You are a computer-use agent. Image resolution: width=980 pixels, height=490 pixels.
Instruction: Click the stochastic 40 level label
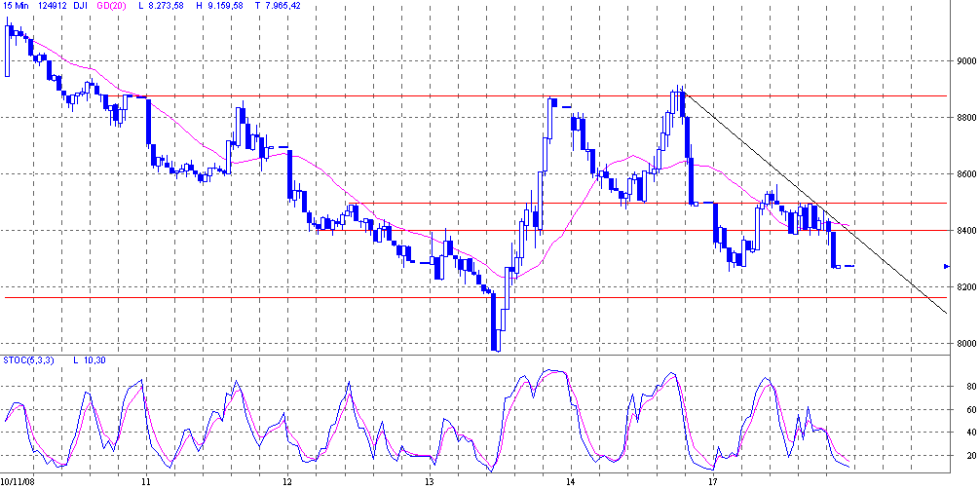tap(971, 433)
